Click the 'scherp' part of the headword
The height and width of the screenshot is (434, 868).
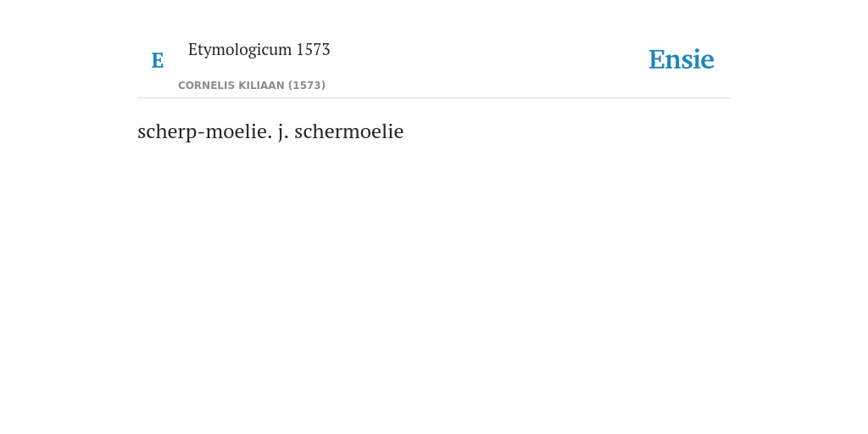pyautogui.click(x=167, y=133)
